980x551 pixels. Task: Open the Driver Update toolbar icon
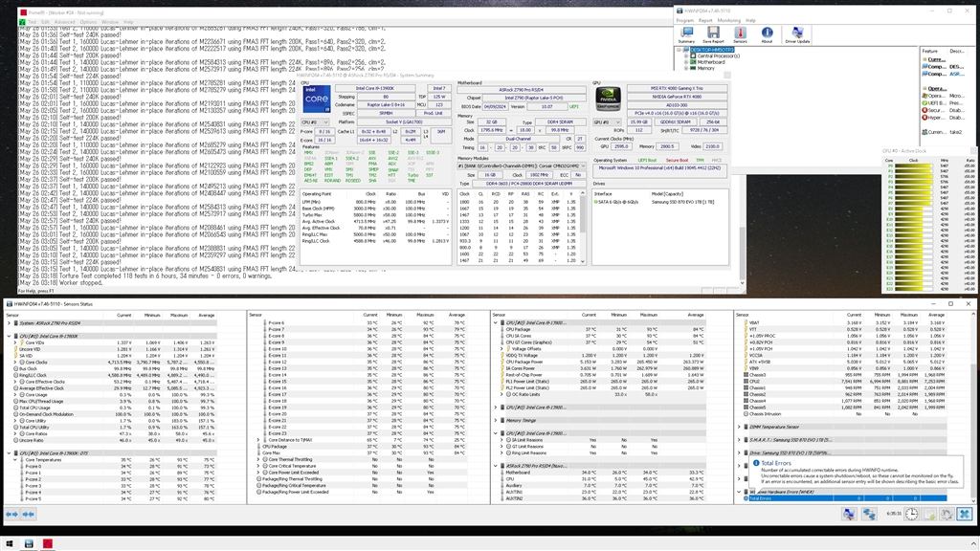[x=797, y=35]
